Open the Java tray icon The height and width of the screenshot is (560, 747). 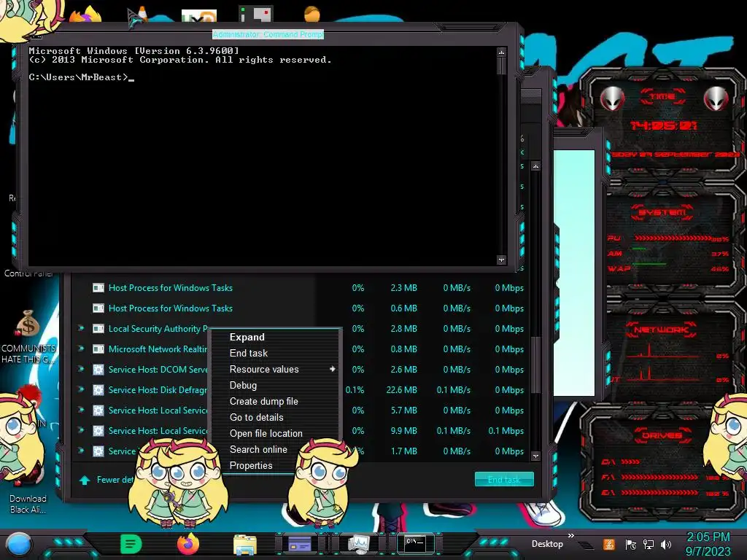(609, 544)
